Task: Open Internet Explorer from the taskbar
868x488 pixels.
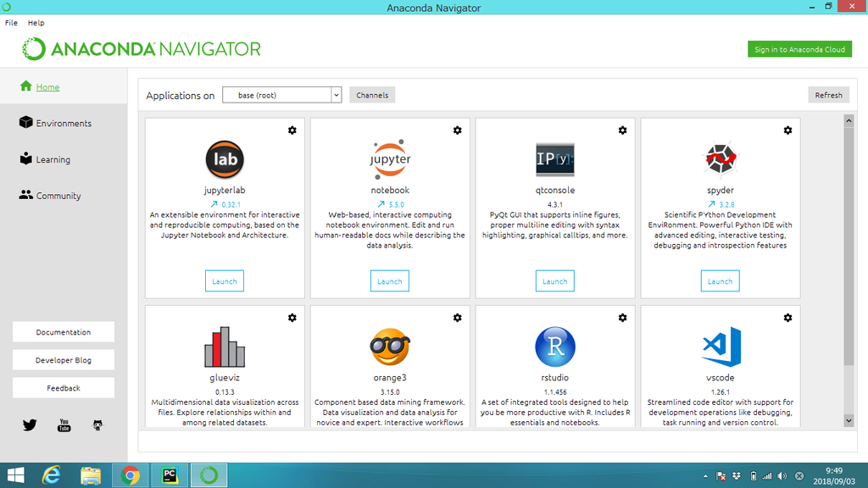Action: (52, 475)
